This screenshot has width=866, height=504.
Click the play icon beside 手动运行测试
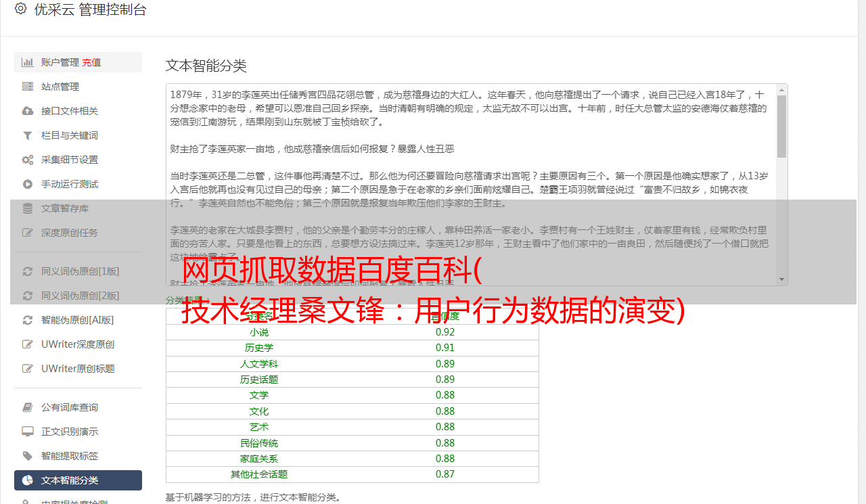tap(28, 184)
